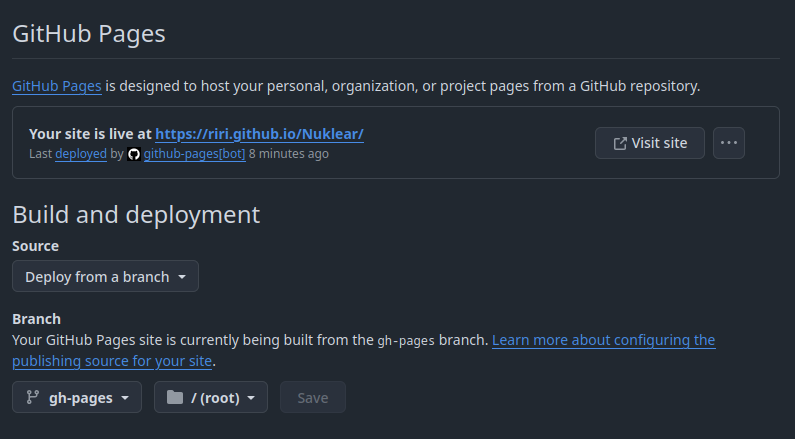Open github-pages[bot] profile link

(x=195, y=154)
